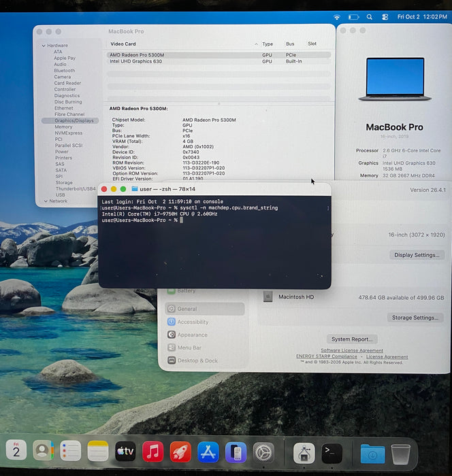Open Terminal from the Dock
This screenshot has width=452, height=476.
[332, 454]
